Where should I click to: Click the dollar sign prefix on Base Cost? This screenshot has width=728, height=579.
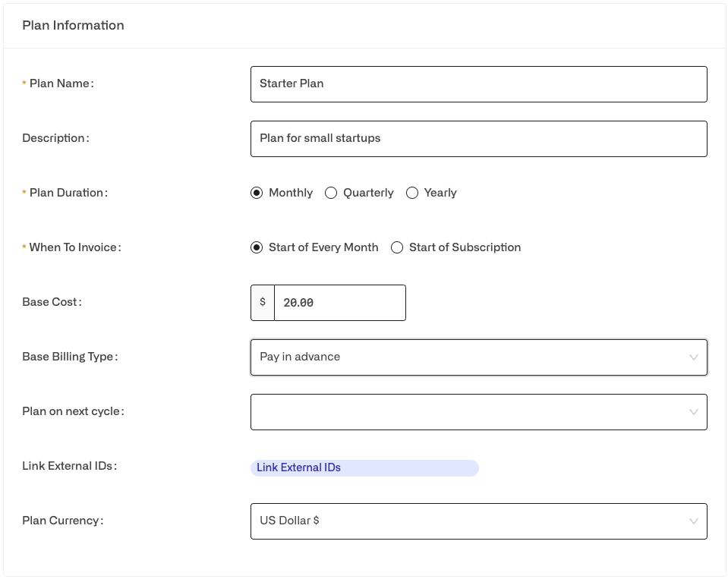[263, 303]
